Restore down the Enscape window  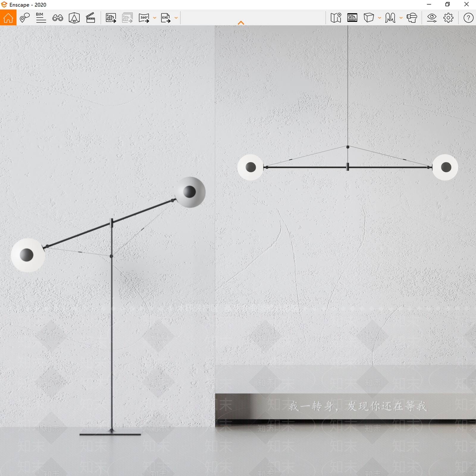point(447,4)
